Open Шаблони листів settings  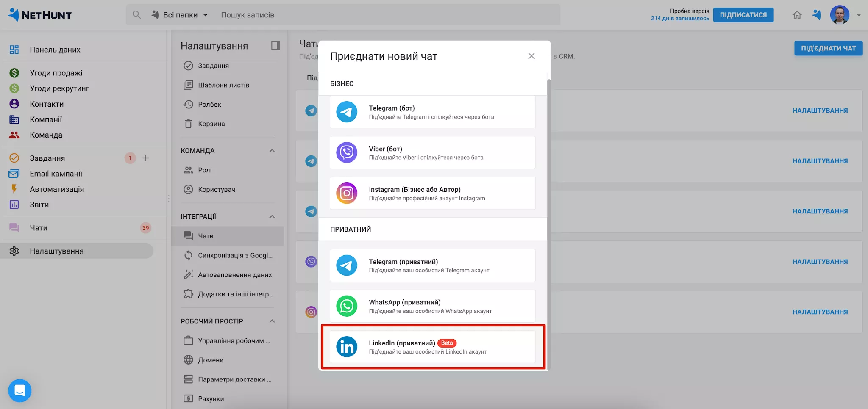tap(223, 85)
